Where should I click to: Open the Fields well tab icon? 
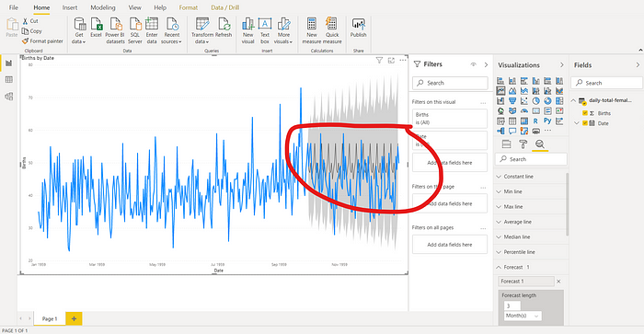coord(507,144)
